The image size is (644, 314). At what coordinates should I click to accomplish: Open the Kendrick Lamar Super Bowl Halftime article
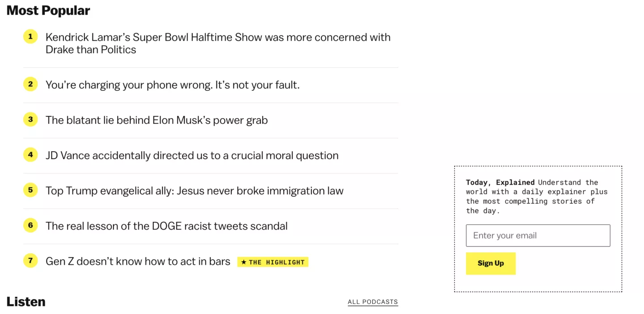[x=218, y=43]
